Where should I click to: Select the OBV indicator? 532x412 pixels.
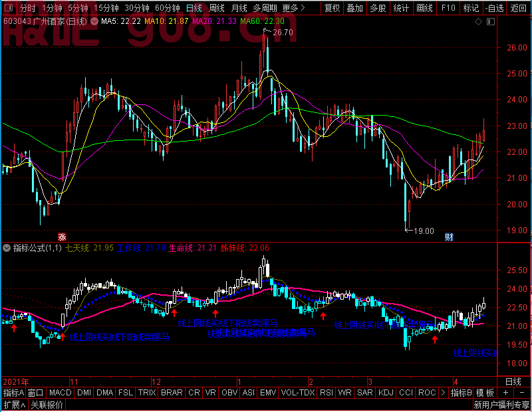229,393
